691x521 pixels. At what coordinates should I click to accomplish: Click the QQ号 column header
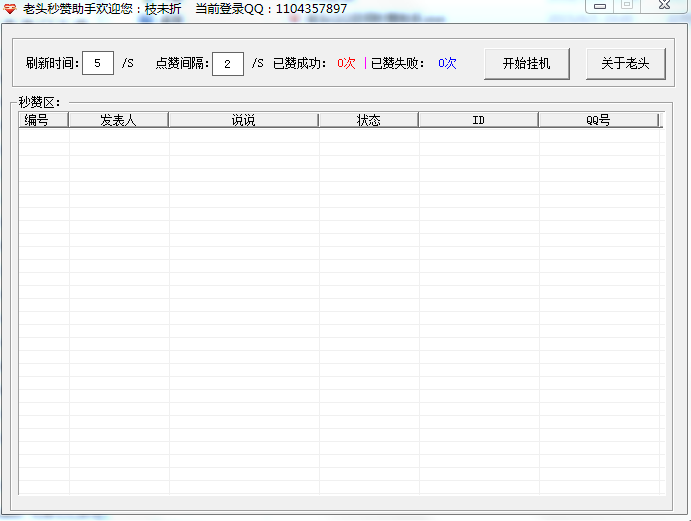click(x=598, y=120)
